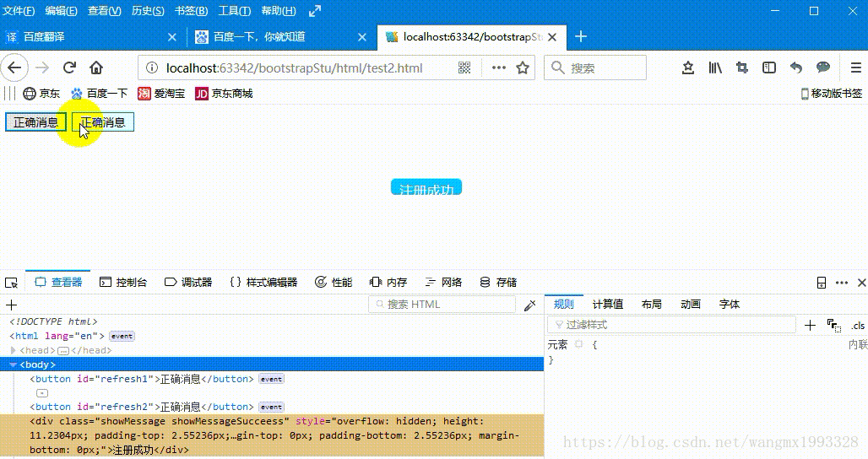
Task: Collapse the body element node
Action: point(13,364)
